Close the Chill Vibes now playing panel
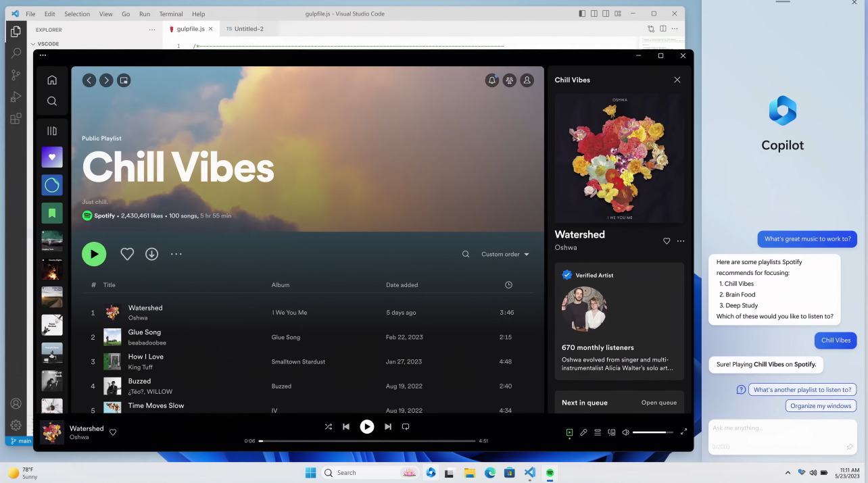The width and height of the screenshot is (868, 483). point(677,80)
